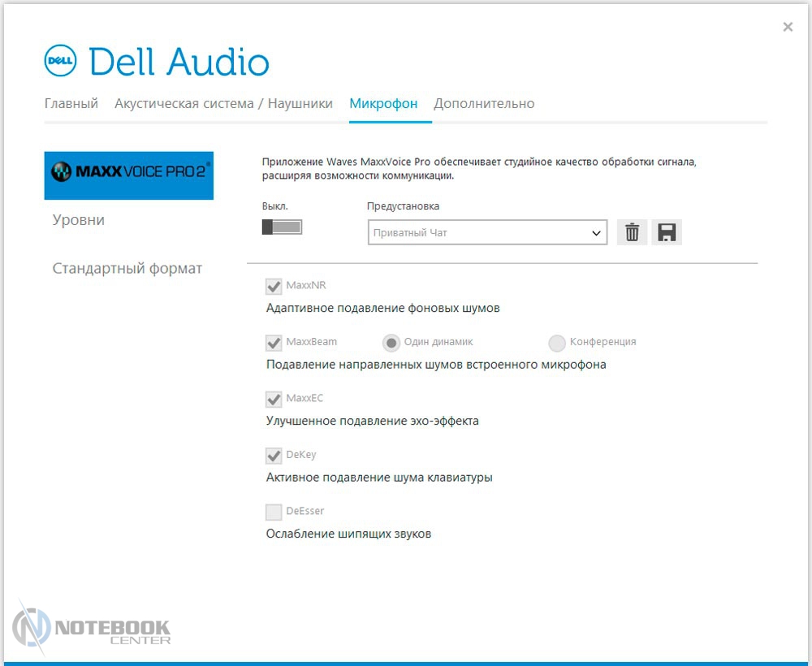Image resolution: width=812 pixels, height=666 pixels.
Task: Select the Один динамик radio button
Action: click(x=391, y=342)
